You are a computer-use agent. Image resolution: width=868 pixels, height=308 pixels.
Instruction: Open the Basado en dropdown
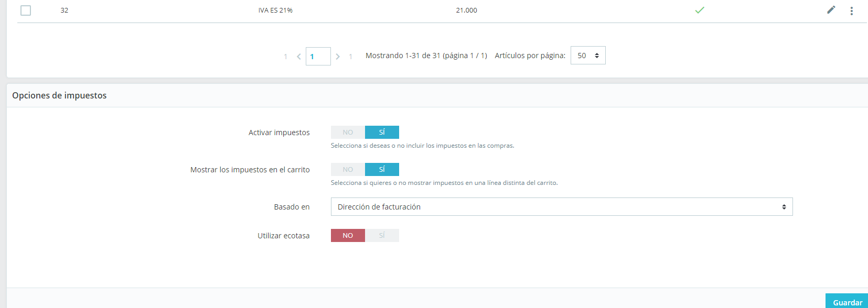pos(562,207)
